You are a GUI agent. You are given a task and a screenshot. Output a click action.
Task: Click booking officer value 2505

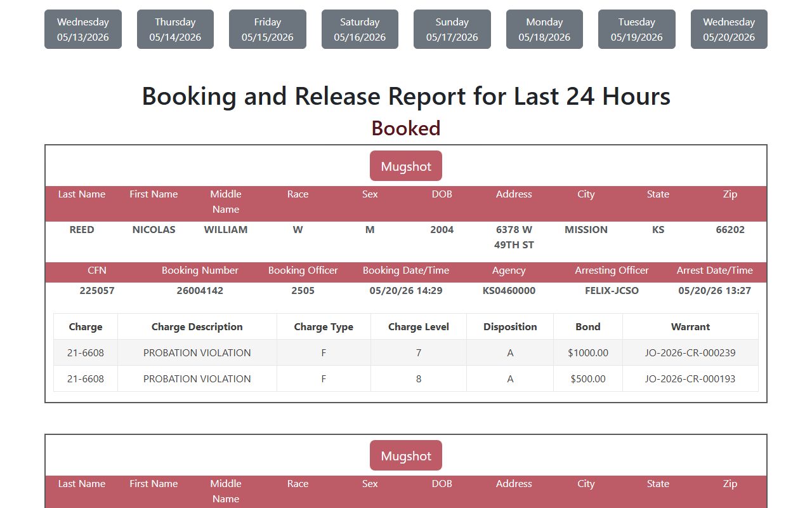point(303,291)
